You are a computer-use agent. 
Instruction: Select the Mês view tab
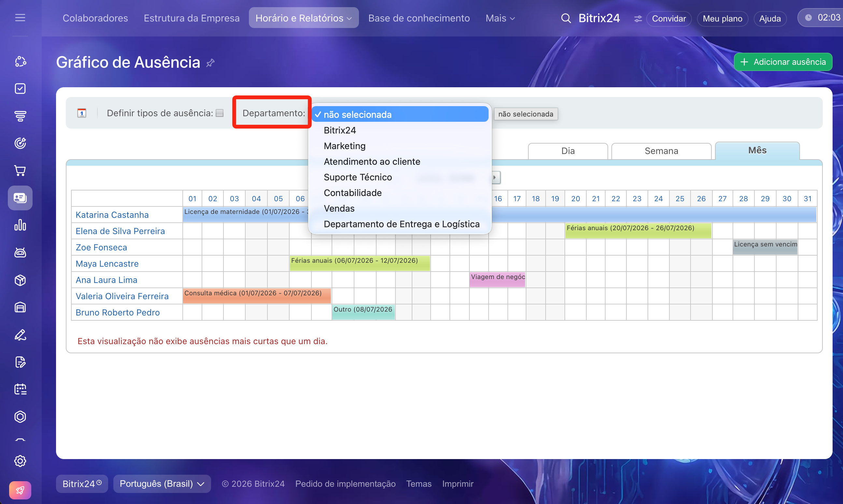(757, 150)
